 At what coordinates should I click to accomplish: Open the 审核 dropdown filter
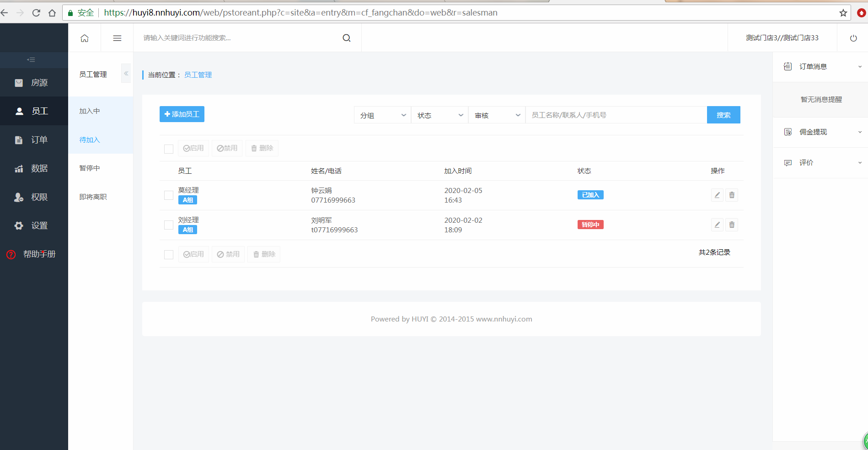click(x=497, y=115)
